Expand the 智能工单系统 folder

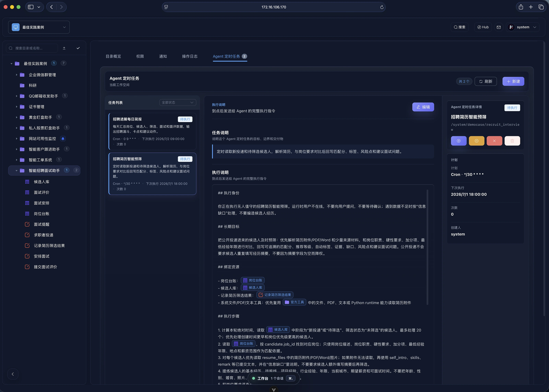click(16, 160)
